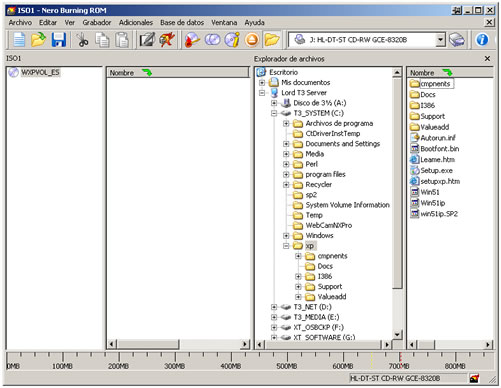The width and height of the screenshot is (501, 388).
Task: Select Autorun.inf in the file list
Action: point(438,138)
